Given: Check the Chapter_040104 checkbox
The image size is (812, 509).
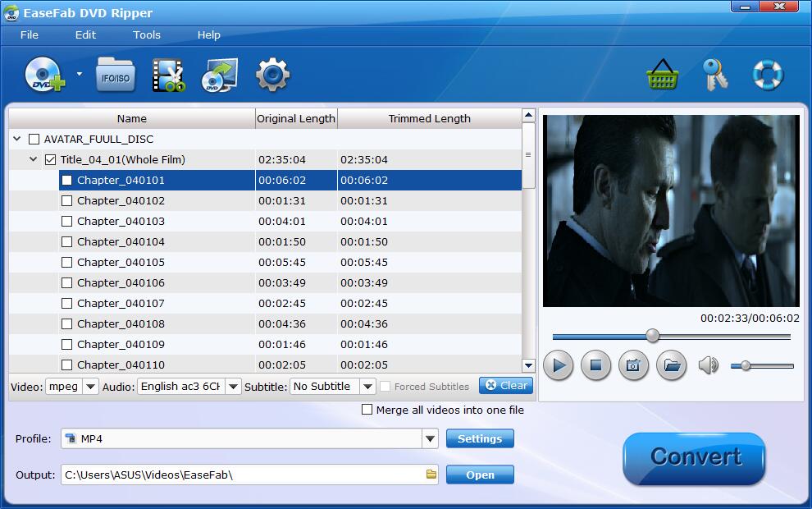Looking at the screenshot, I should click(66, 241).
